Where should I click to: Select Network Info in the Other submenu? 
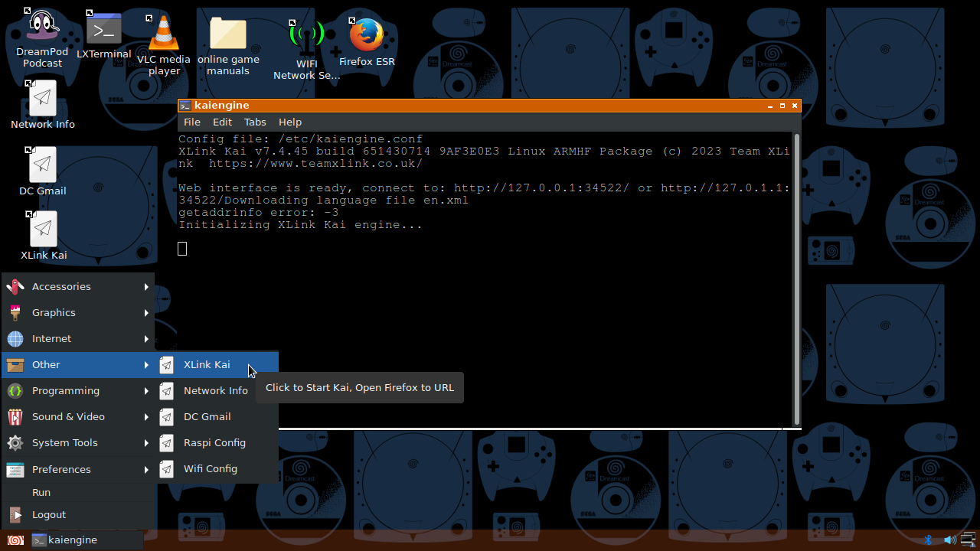coord(217,391)
